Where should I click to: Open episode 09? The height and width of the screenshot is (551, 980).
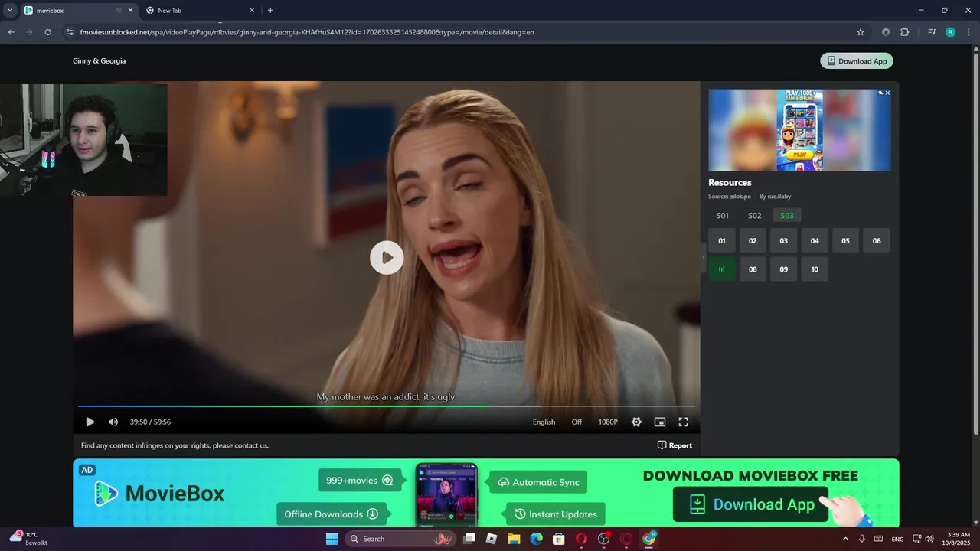783,269
